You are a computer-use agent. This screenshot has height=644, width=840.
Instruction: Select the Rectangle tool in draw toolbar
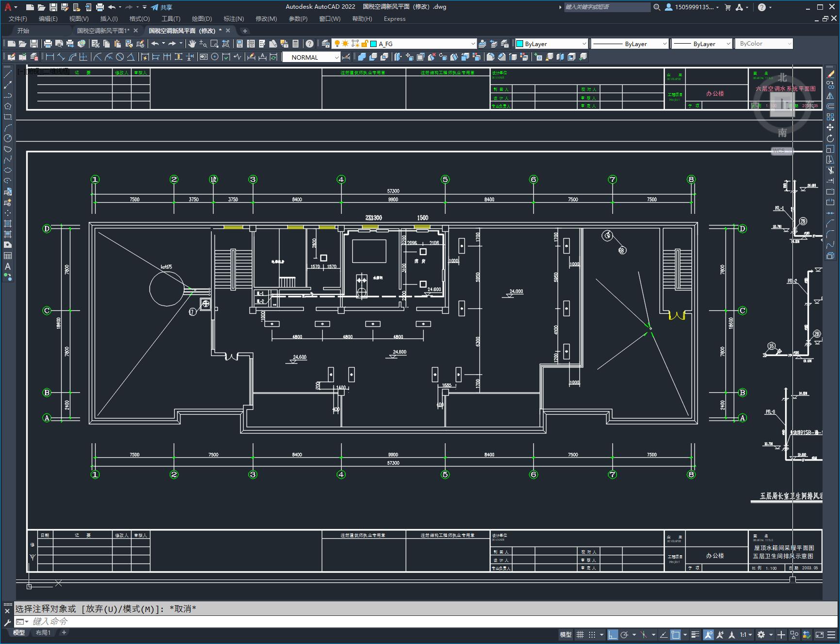pyautogui.click(x=8, y=117)
